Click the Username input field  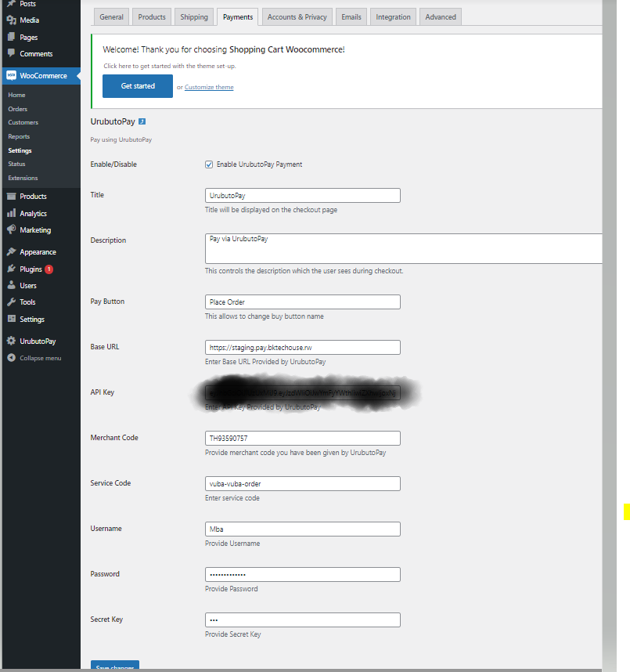click(303, 529)
